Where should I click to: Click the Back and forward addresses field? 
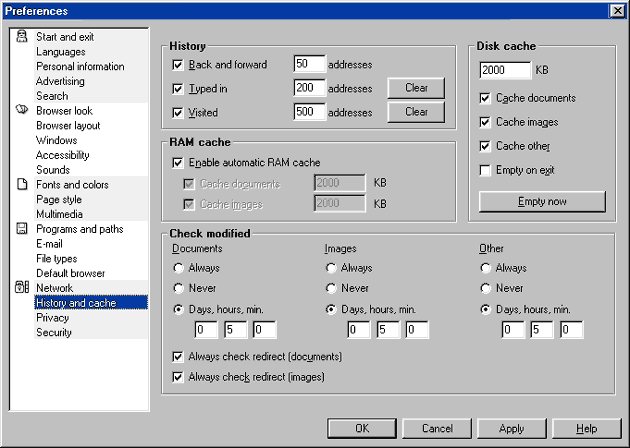pyautogui.click(x=309, y=64)
